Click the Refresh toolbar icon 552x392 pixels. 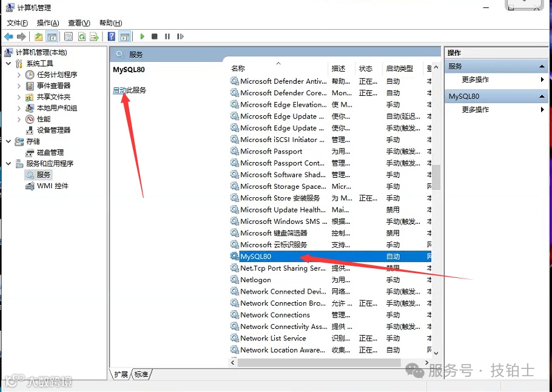point(82,36)
